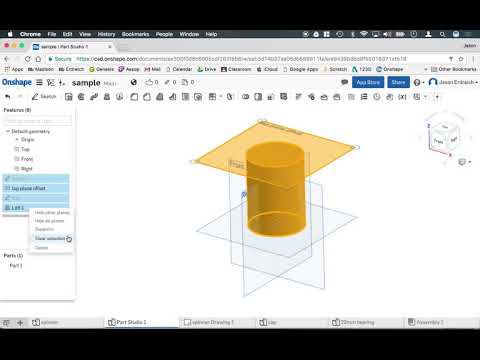Click the variable (x) tool icon
480x360 pixels.
coord(403,97)
